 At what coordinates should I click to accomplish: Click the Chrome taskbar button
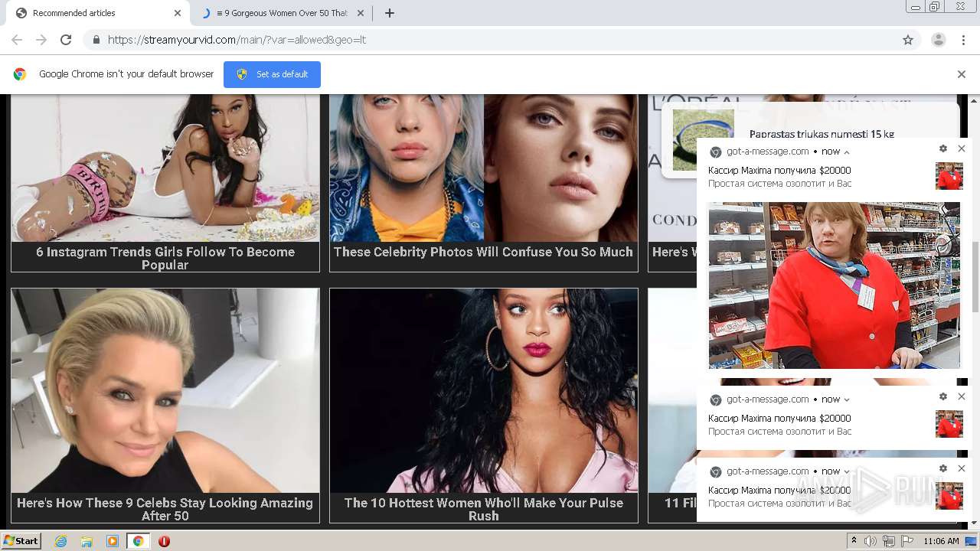tap(138, 541)
